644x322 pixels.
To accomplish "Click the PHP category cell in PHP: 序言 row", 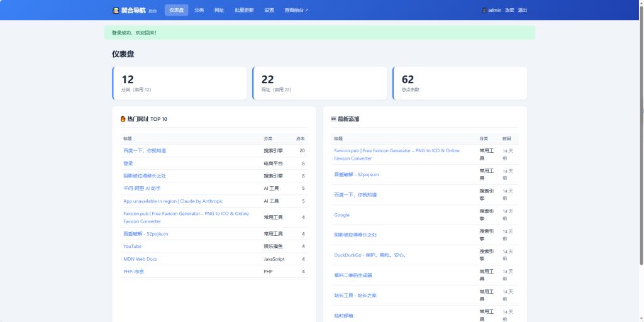I will coord(268,272).
